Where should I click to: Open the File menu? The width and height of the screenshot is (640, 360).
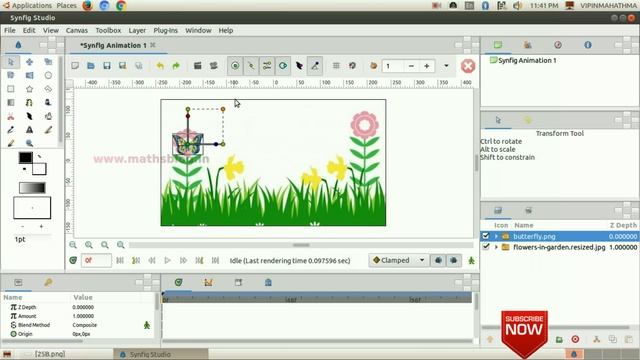pyautogui.click(x=10, y=30)
